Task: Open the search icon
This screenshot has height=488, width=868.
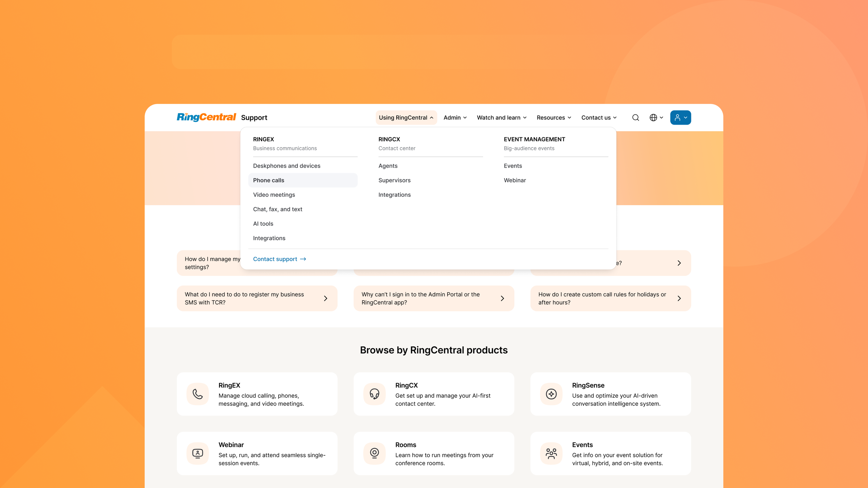Action: [635, 117]
